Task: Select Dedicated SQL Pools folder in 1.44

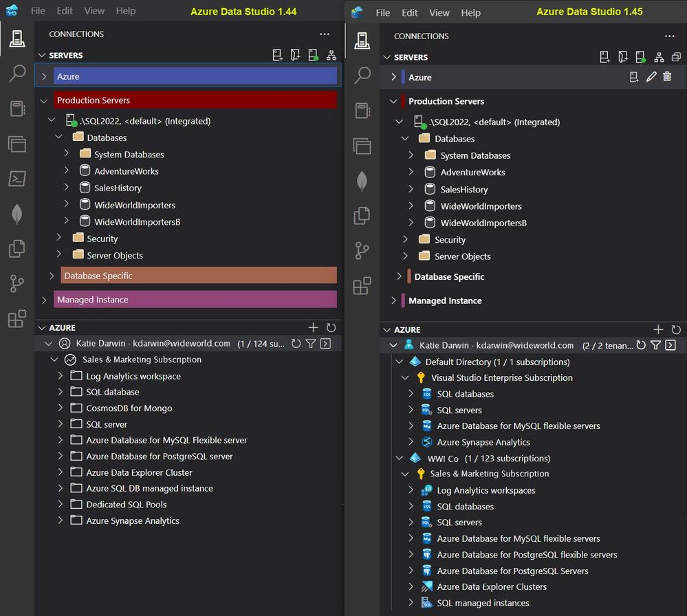Action: [x=126, y=504]
